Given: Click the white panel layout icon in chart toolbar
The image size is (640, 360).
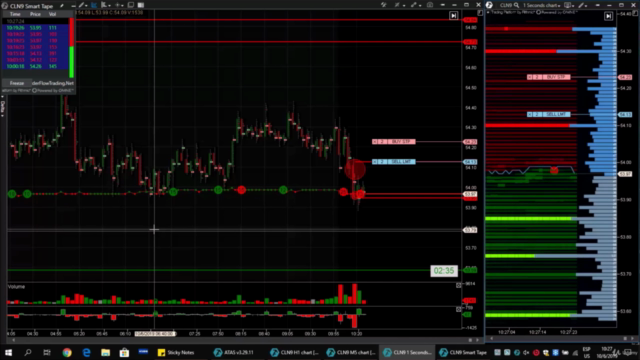Looking at the screenshot, I should (x=141, y=5).
